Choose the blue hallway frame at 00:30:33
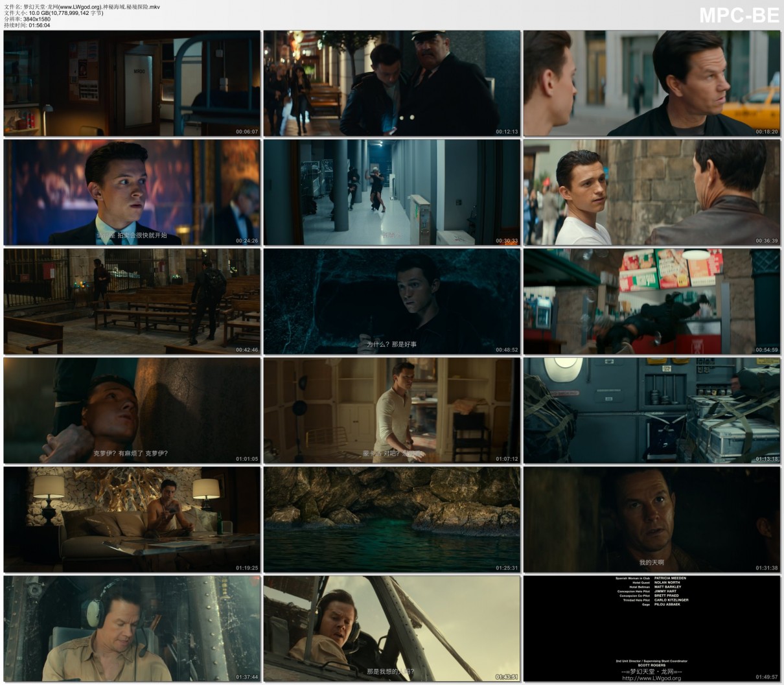This screenshot has width=784, height=685. 391,192
